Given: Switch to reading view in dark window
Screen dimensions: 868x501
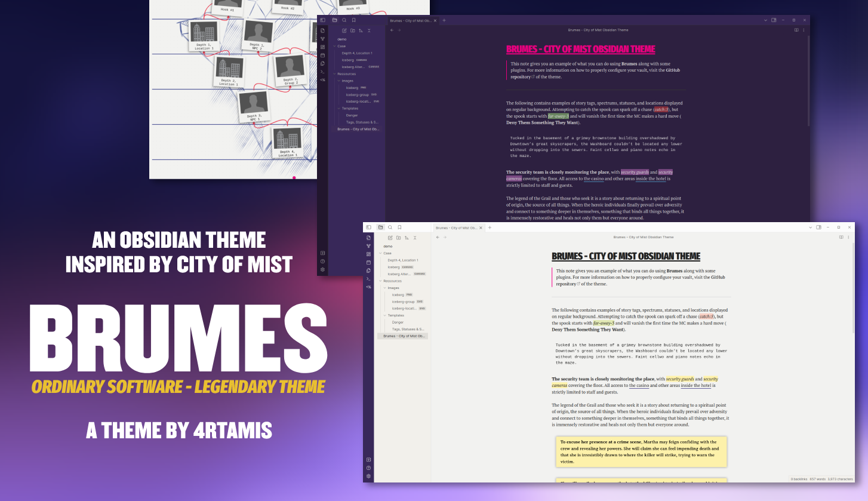Looking at the screenshot, I should point(796,30).
